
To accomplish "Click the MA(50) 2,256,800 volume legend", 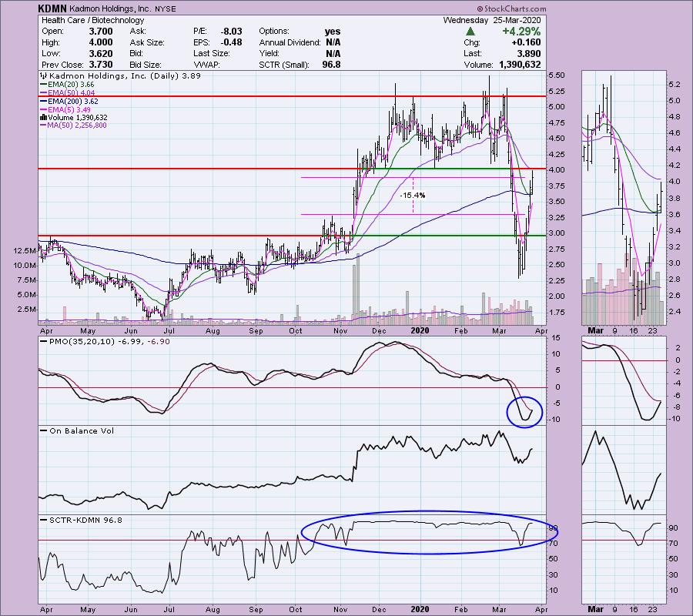I will click(x=73, y=126).
